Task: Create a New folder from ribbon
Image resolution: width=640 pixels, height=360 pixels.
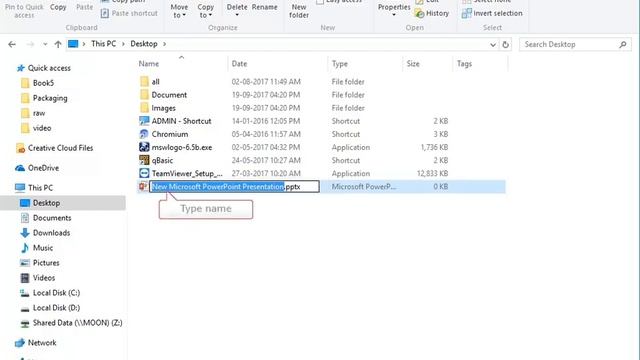Action: point(299,11)
